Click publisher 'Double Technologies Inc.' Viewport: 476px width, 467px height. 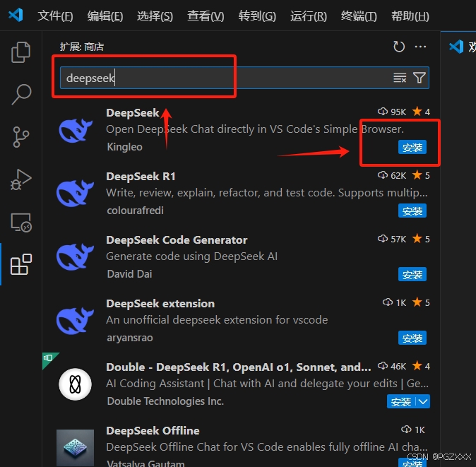(165, 401)
